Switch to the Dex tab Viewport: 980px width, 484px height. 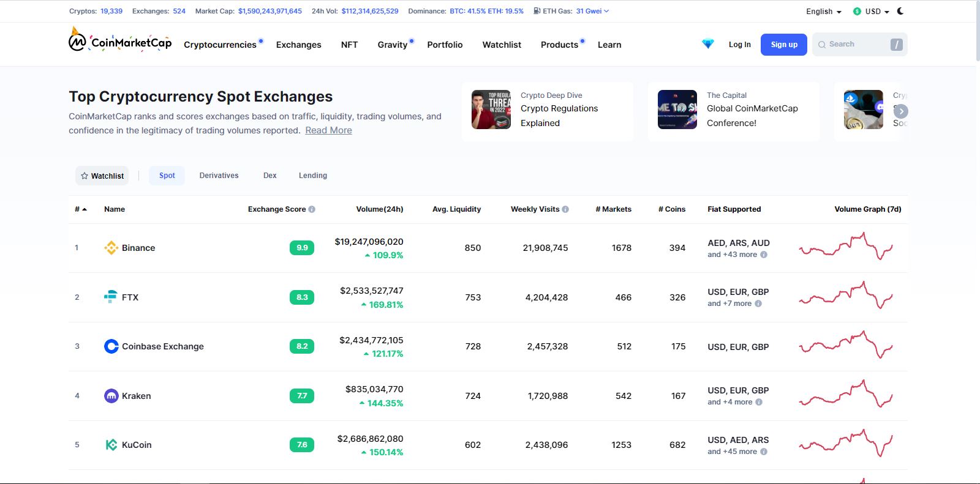tap(270, 176)
